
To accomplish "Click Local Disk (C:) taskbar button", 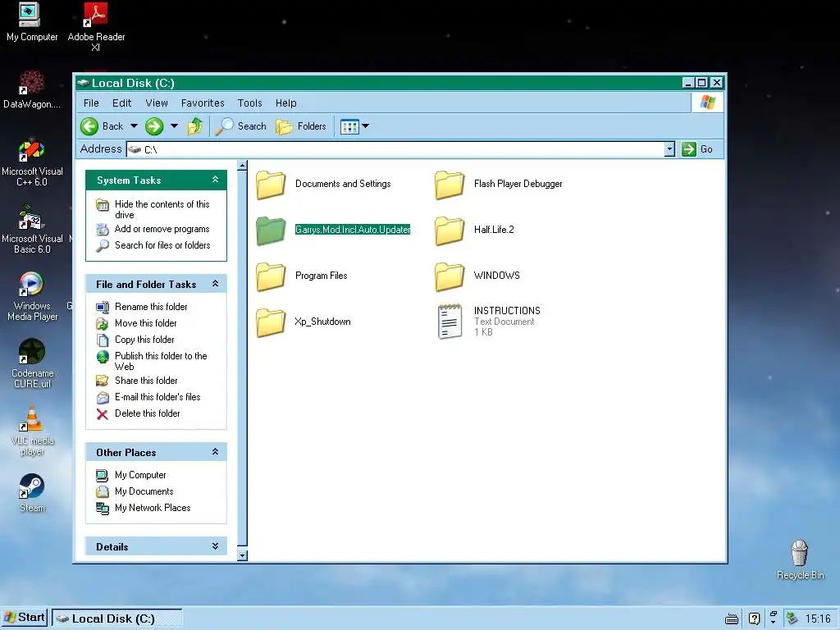I will point(116,619).
